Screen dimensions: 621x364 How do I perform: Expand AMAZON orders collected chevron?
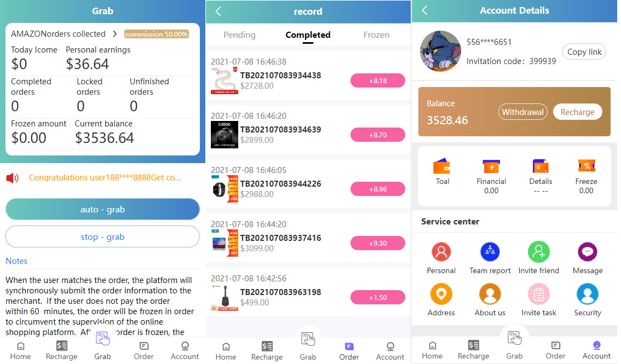115,34
